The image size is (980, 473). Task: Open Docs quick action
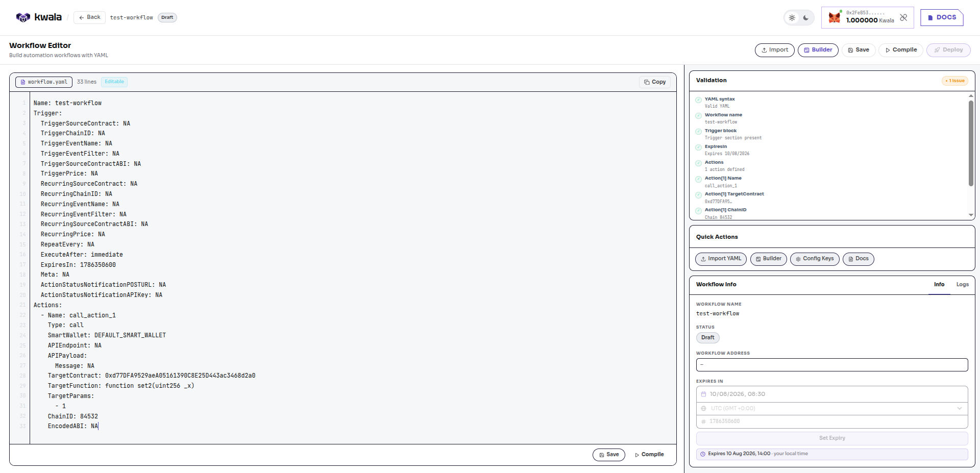[858, 259]
